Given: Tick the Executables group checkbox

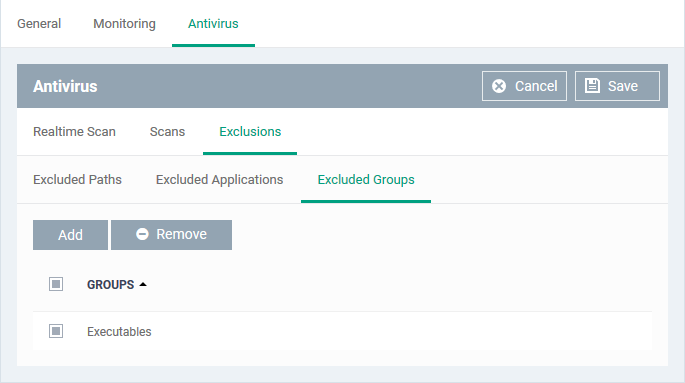Looking at the screenshot, I should coord(56,331).
